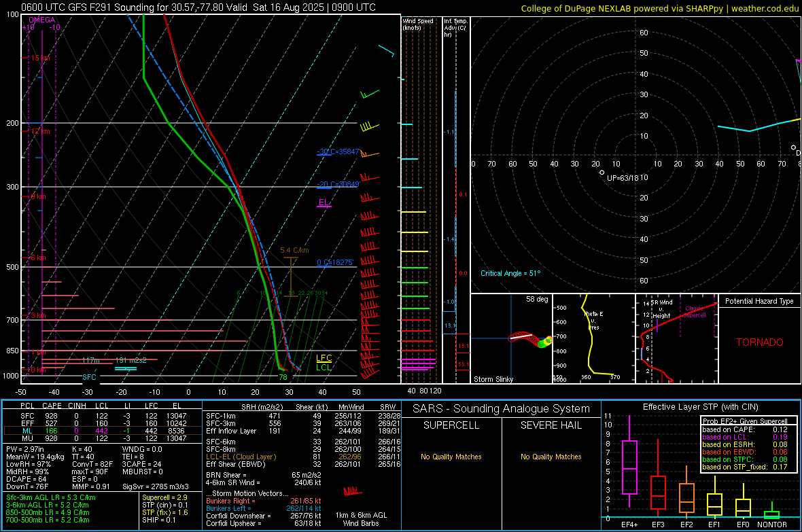Click the Corfidi Upshear = 63/18 kt line
802x532 pixels.
point(264,523)
